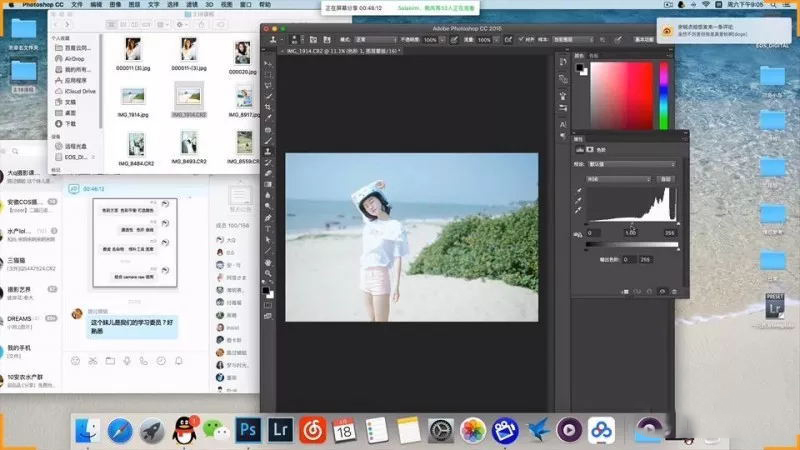Screen dimensions: 800x450
Task: Pick the gray point eyedropper in Levels
Action: pos(579,200)
